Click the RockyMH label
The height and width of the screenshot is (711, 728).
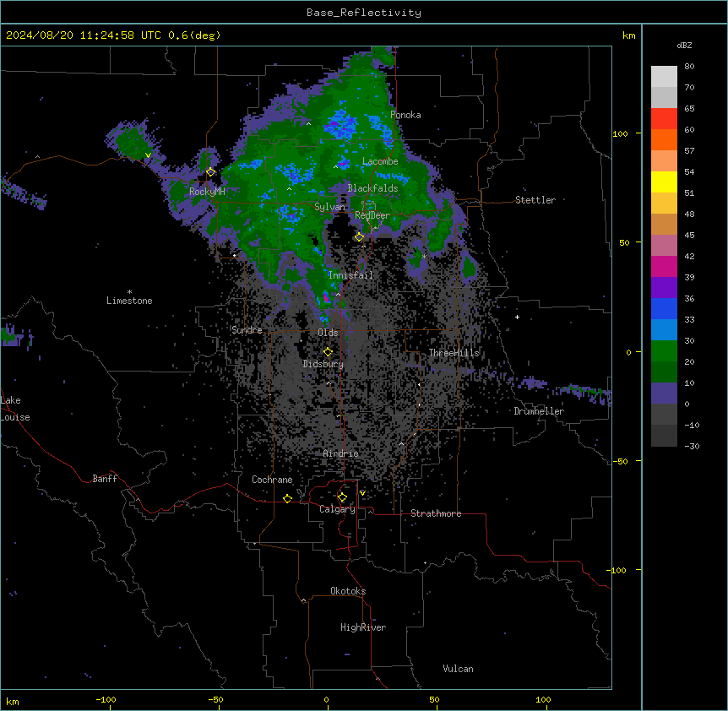pyautogui.click(x=207, y=192)
